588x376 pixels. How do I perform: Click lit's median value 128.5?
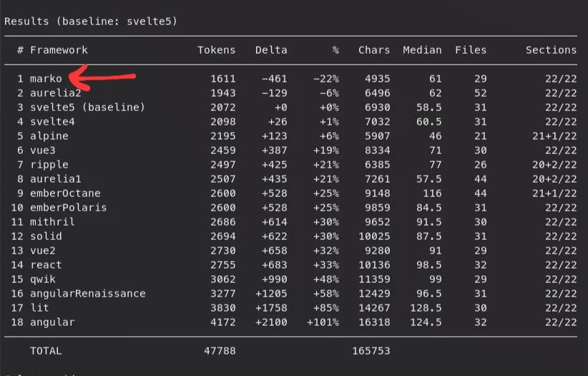(426, 308)
